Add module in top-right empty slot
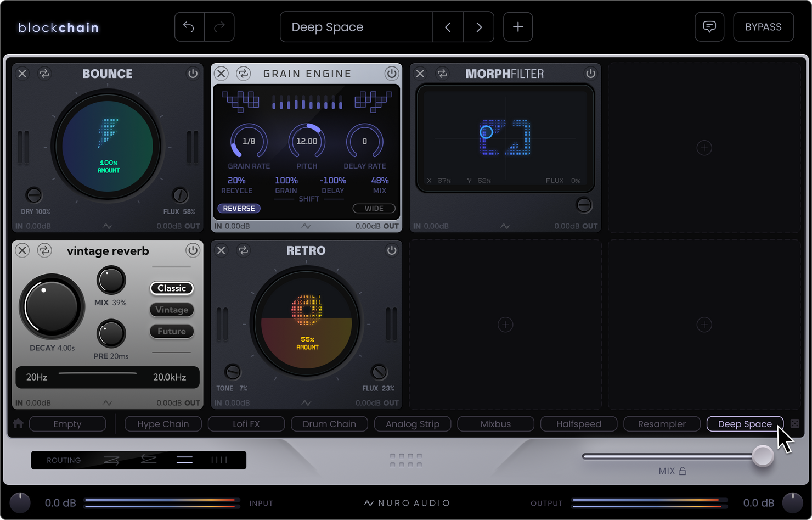812x520 pixels. pyautogui.click(x=704, y=148)
